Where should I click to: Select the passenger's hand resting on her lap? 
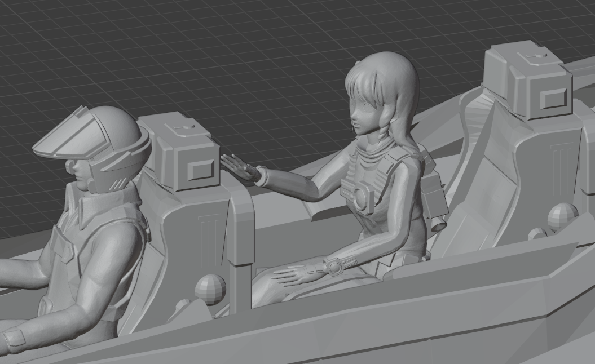298,274
